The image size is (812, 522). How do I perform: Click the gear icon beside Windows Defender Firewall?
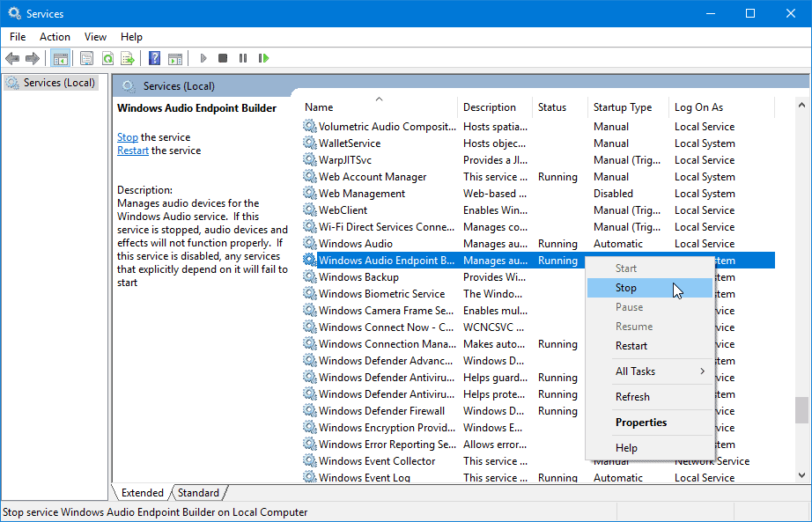click(310, 411)
